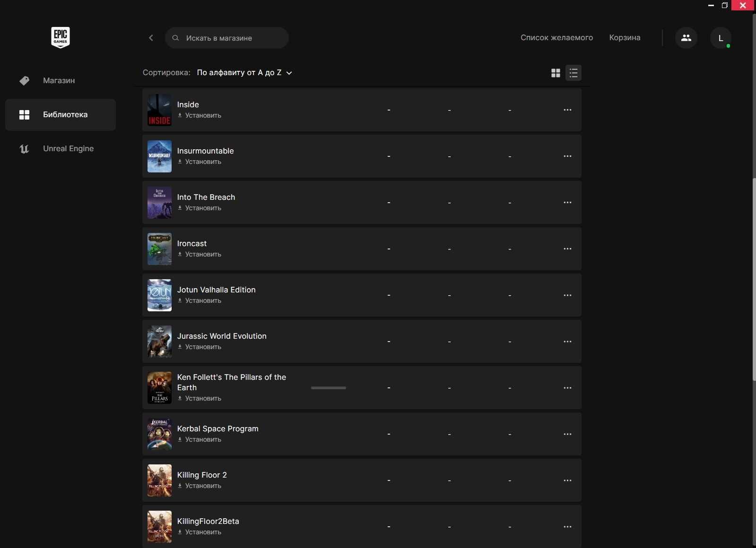Click the search magnifier icon

(x=175, y=38)
